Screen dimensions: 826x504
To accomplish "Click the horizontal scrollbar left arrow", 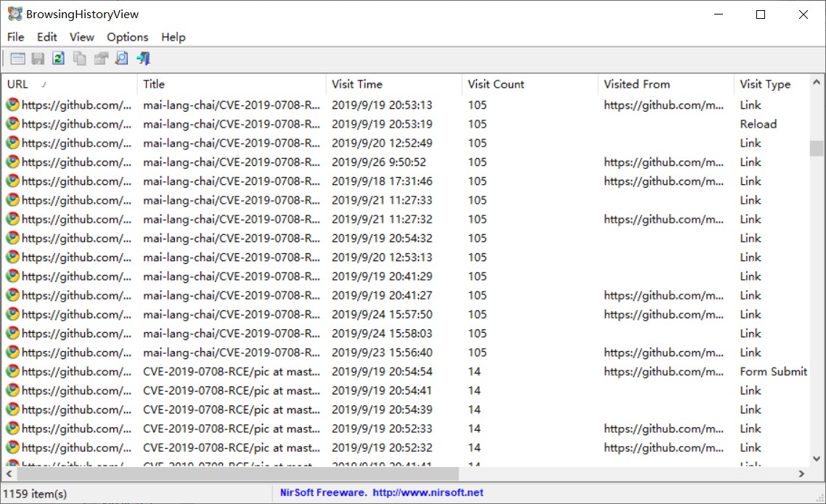I will [x=9, y=474].
